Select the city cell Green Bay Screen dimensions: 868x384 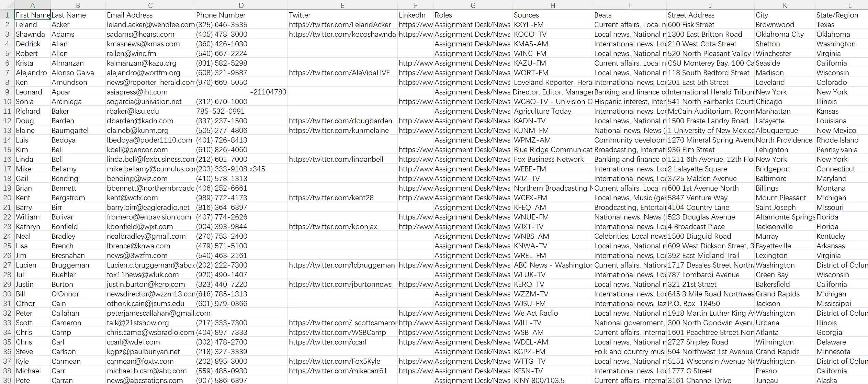tap(785, 275)
